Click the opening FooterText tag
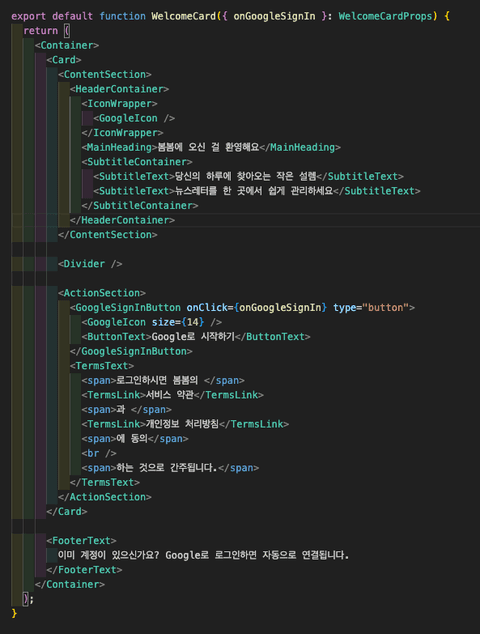Screen dimensions: 480x634 (x=81, y=540)
